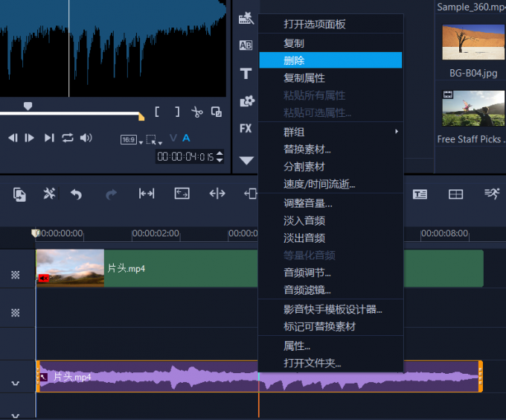The height and width of the screenshot is (420, 506).
Task: Click the orange trim marker at scrubber end
Action: [x=141, y=116]
